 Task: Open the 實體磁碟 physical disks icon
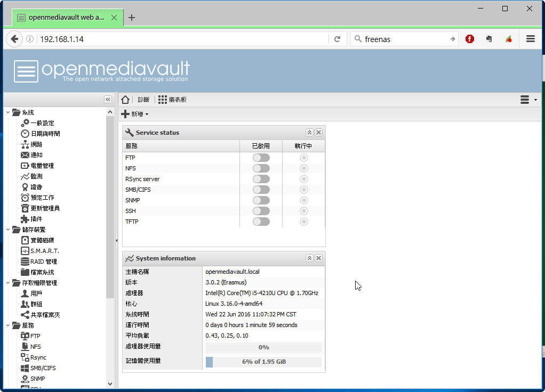coord(25,240)
